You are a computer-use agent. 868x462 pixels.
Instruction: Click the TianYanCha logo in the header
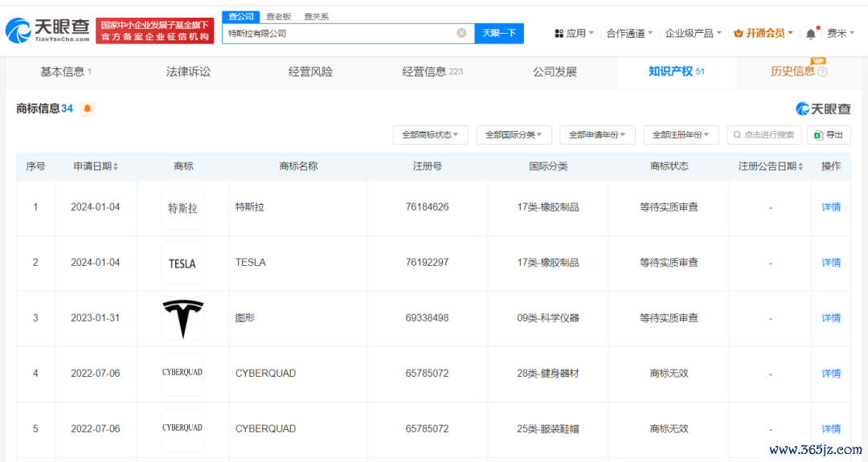click(47, 31)
